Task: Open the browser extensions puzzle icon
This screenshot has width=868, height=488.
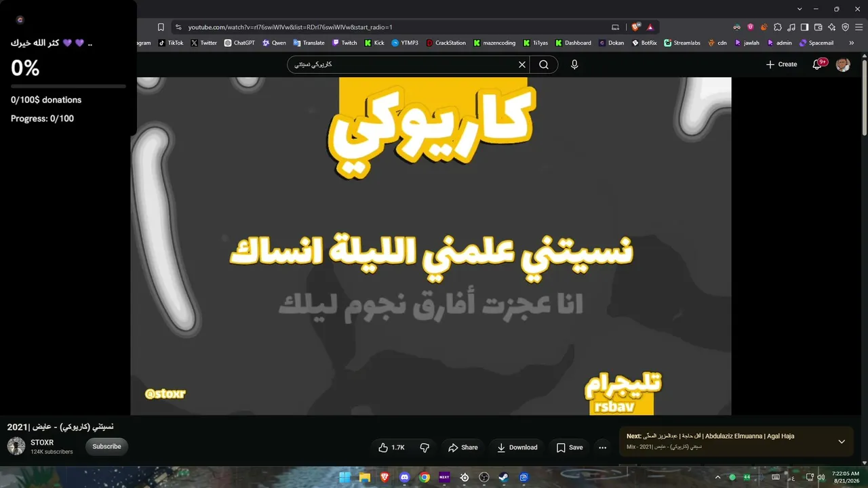Action: click(x=778, y=27)
